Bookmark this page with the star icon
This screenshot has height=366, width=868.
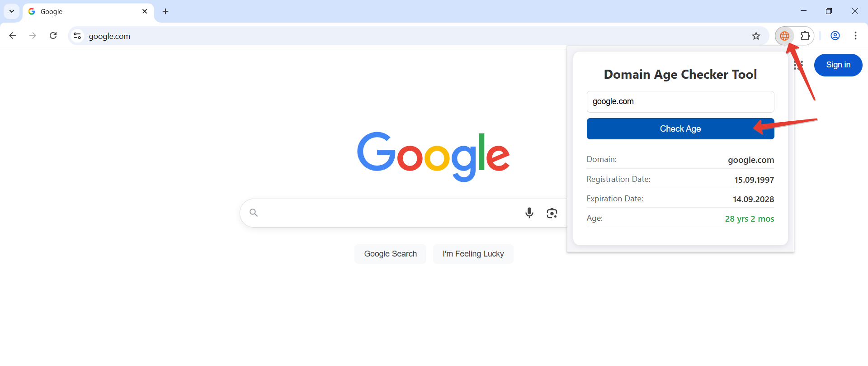pyautogui.click(x=756, y=36)
